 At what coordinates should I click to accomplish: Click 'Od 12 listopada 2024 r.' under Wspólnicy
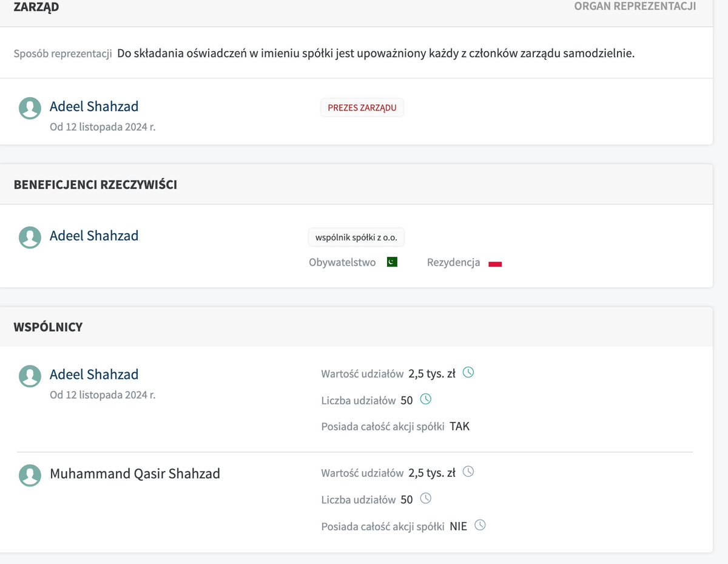click(103, 395)
